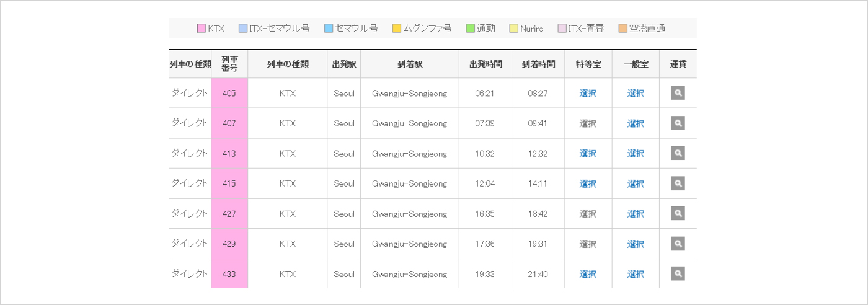
Task: Click arrival time 19:31
Action: tap(538, 244)
